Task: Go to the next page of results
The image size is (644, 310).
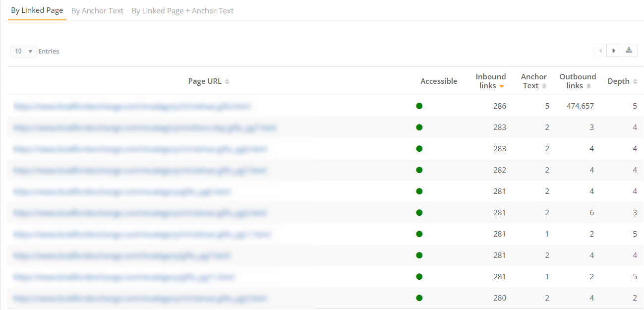Action: 613,51
